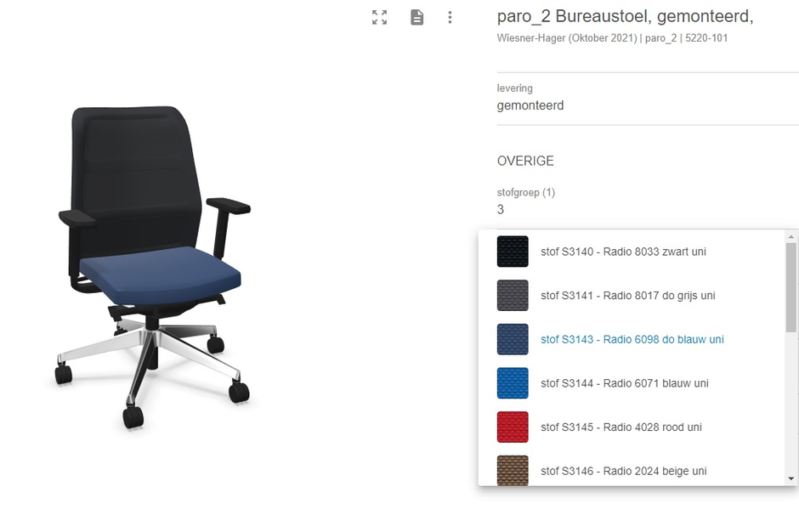The width and height of the screenshot is (799, 532).
Task: Click scroll-up arrow of fabric list
Action: (790, 236)
